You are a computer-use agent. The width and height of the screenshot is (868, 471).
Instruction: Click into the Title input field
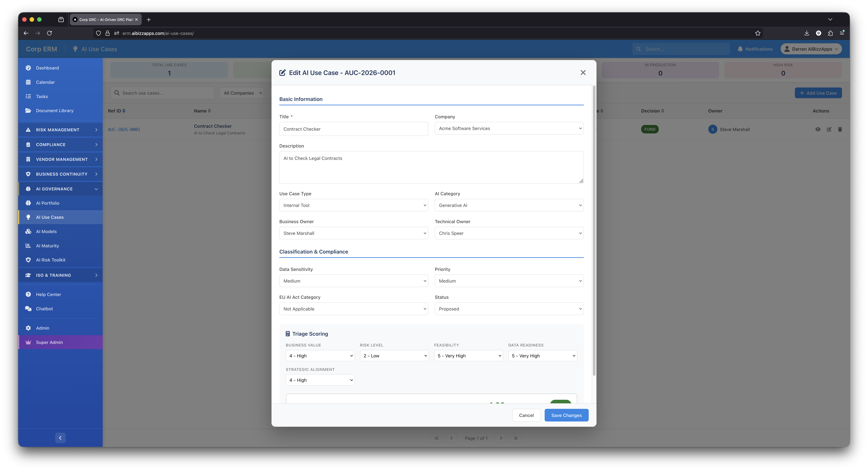[353, 129]
